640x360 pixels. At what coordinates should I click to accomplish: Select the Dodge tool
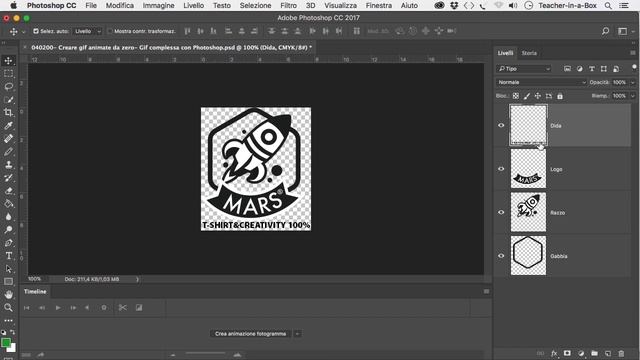pyautogui.click(x=8, y=230)
